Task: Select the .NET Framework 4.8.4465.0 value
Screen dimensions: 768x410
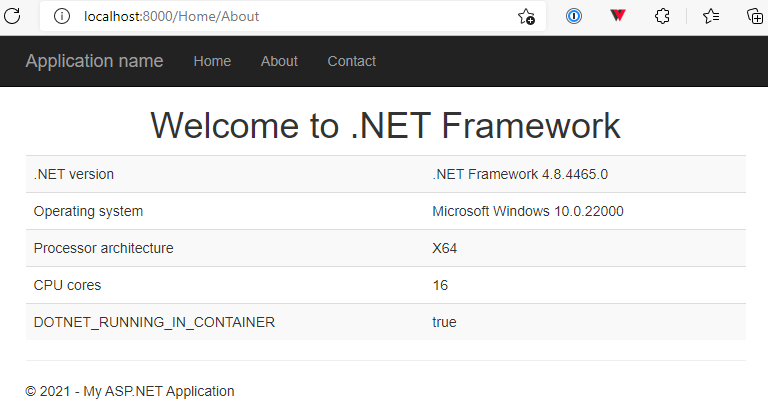Action: tap(520, 174)
